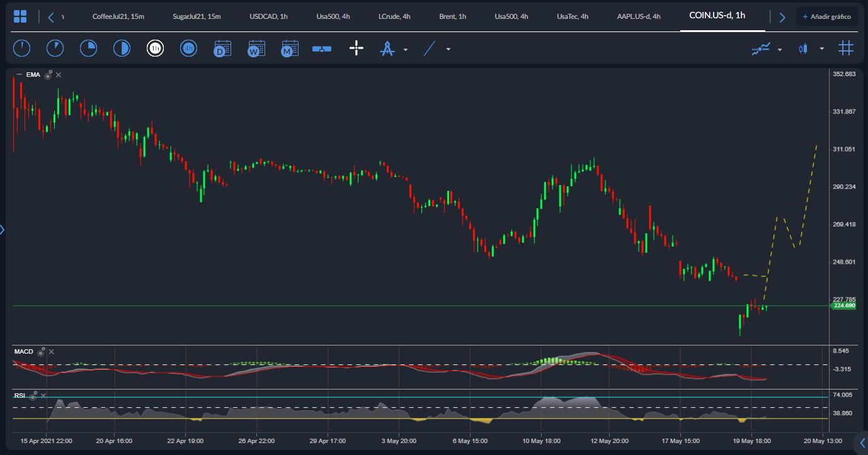Image resolution: width=868 pixels, height=455 pixels.
Task: Activate the crosshair cursor tool
Action: [x=356, y=48]
